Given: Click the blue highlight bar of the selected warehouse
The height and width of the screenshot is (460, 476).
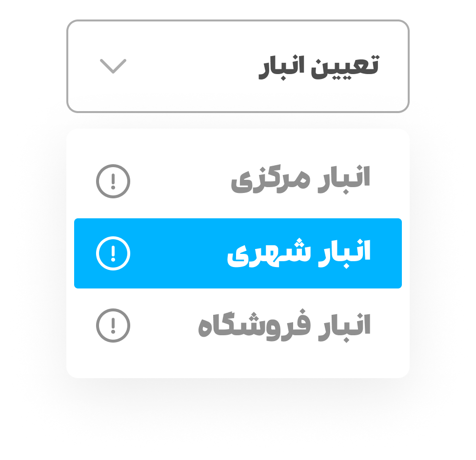Looking at the screenshot, I should (238, 253).
